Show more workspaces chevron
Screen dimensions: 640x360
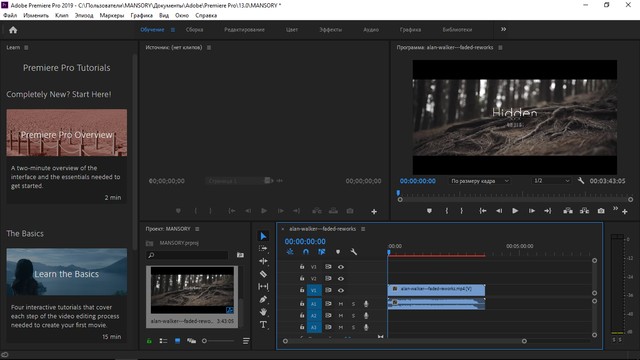pos(503,29)
